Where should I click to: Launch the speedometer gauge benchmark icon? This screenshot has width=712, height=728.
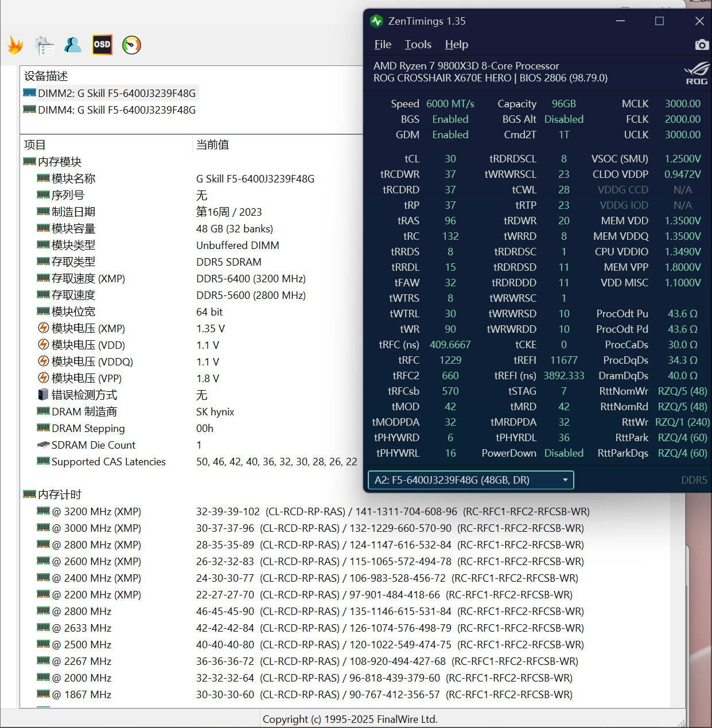131,45
